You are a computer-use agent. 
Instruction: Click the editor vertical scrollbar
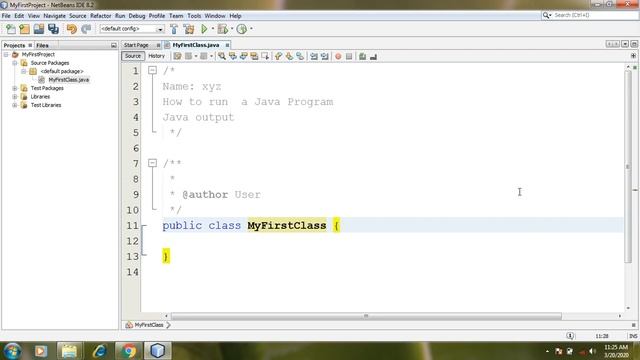628,167
